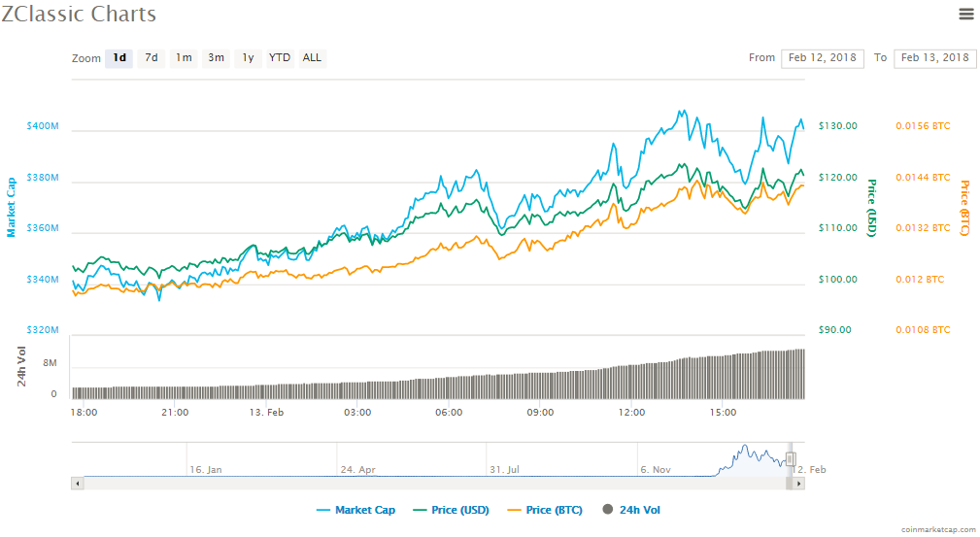
Task: Click the 16. Jan navigator label
Action: coord(206,469)
